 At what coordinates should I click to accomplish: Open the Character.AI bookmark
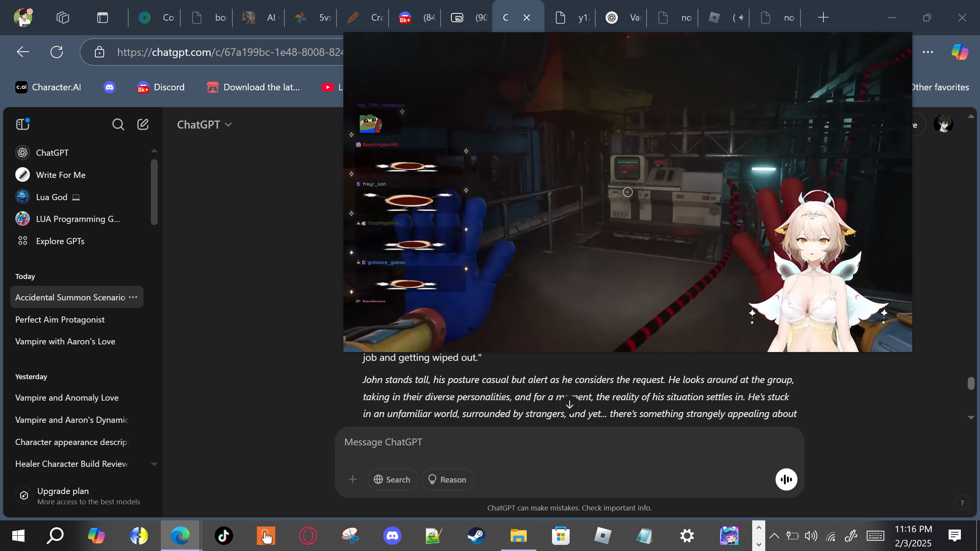tap(48, 87)
